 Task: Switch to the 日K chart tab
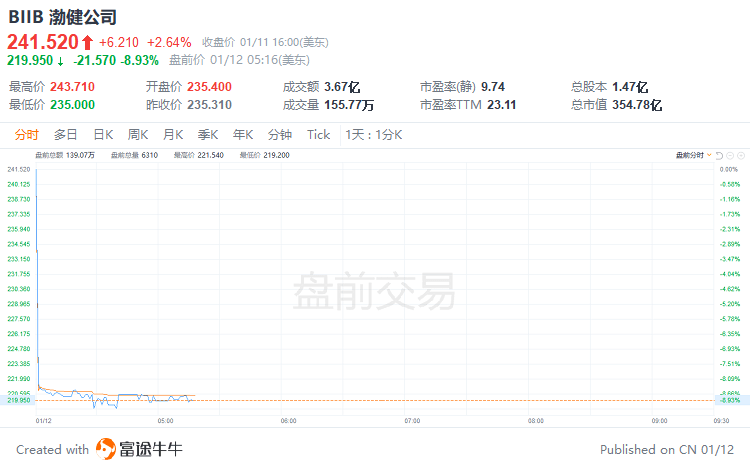point(103,135)
